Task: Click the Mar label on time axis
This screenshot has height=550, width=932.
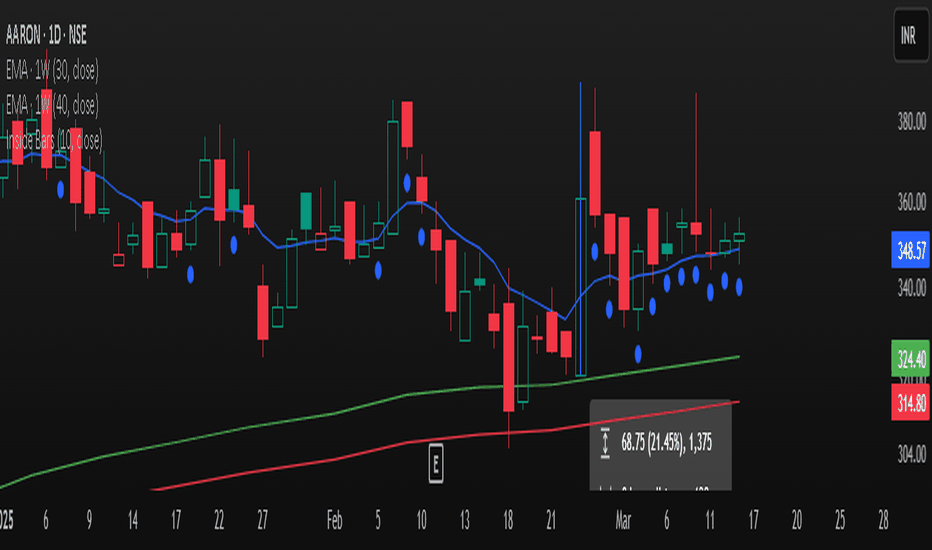Action: (x=623, y=521)
